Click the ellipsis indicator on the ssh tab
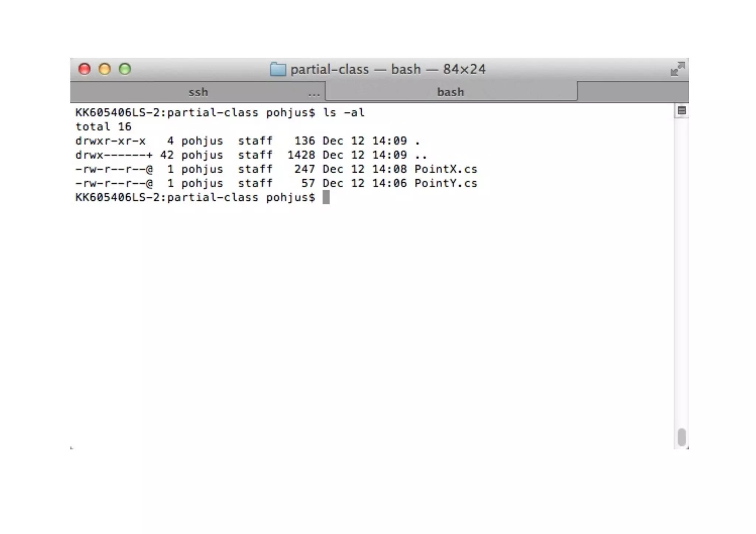Image resolution: width=756 pixels, height=534 pixels. [x=314, y=94]
